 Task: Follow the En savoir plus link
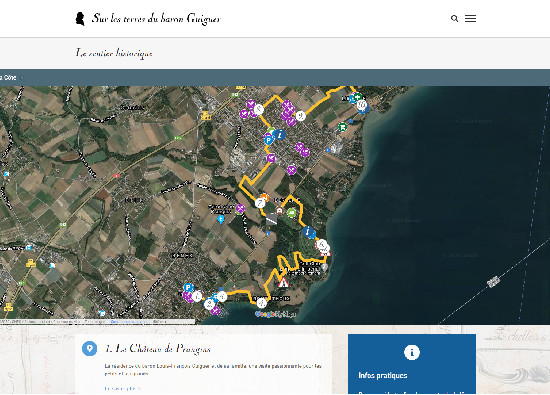coord(122,388)
